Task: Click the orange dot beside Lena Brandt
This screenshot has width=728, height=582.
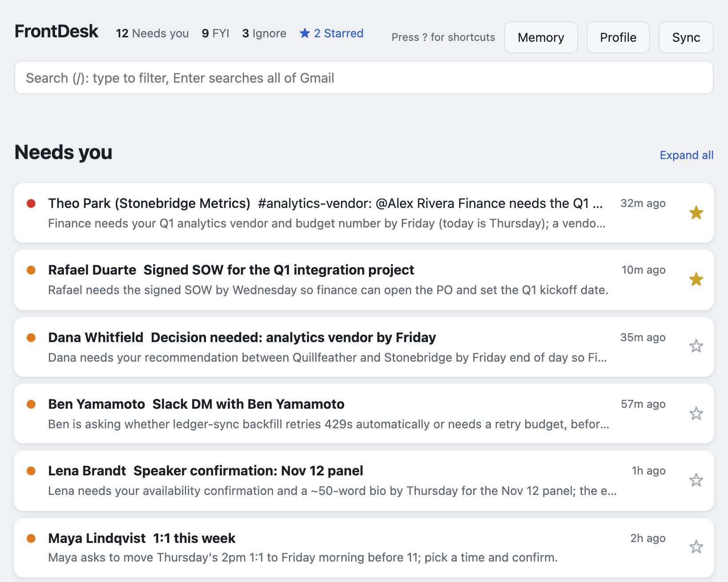Action: pyautogui.click(x=31, y=471)
